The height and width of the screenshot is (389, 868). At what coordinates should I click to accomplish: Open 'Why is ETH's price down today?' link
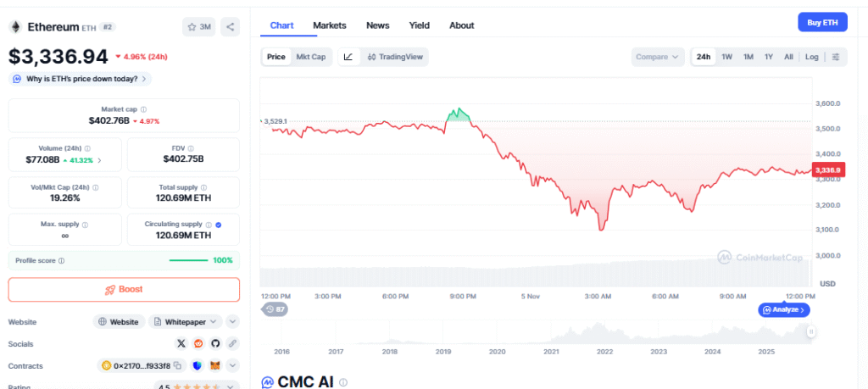[x=81, y=79]
